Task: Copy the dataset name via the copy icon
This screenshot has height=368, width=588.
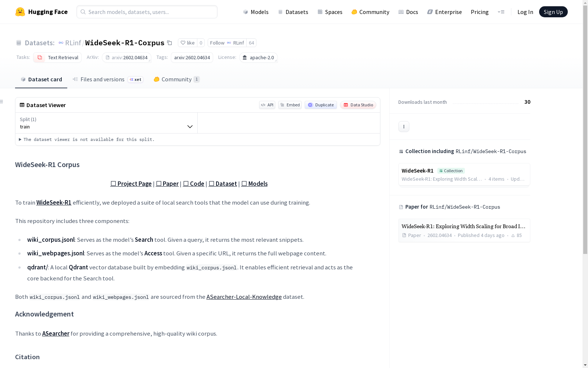Action: 169,43
